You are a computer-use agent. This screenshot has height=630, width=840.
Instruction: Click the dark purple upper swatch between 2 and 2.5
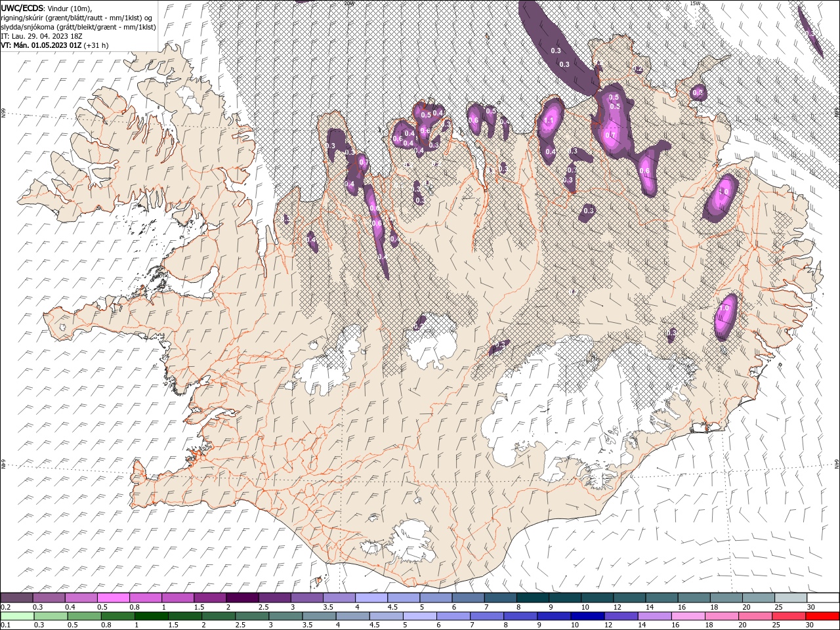tap(242, 597)
